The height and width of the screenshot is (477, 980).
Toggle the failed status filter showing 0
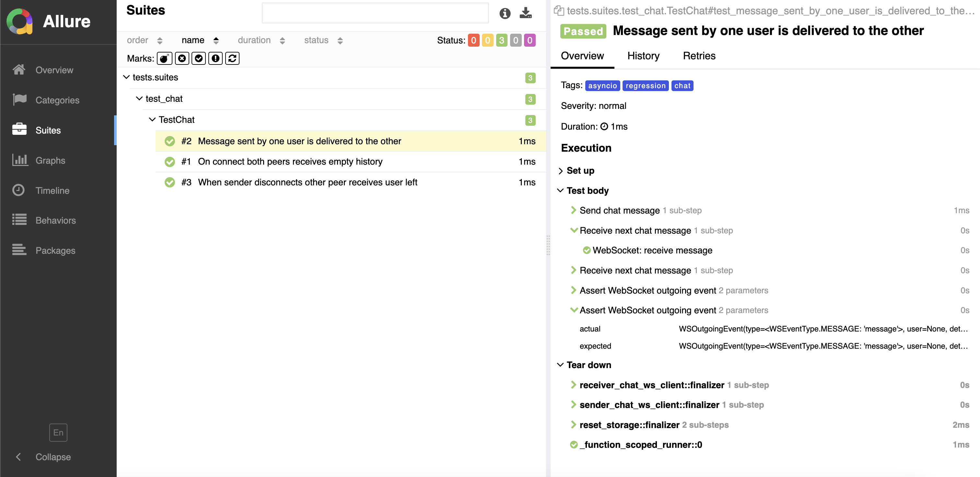click(x=474, y=40)
